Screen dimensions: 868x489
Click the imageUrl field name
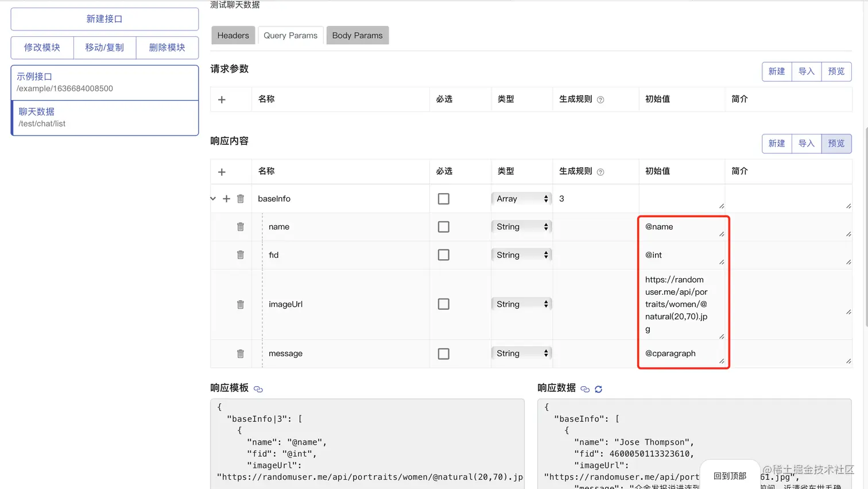285,305
